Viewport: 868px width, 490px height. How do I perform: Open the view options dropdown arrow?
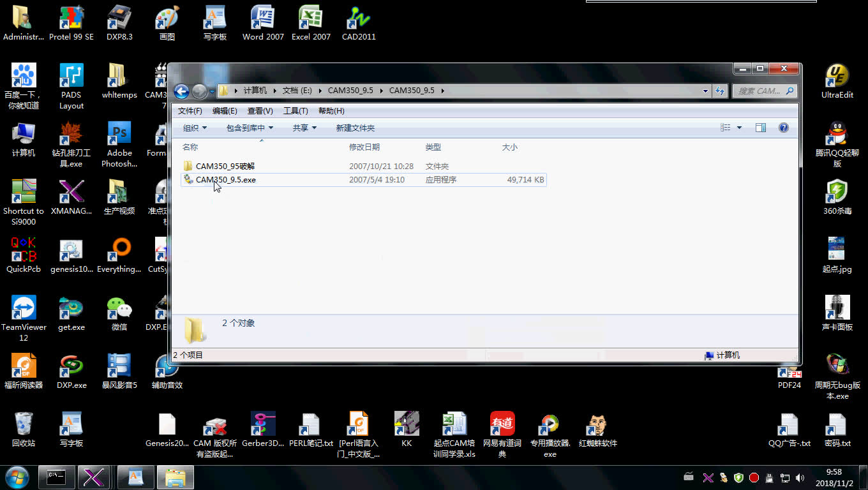[740, 128]
